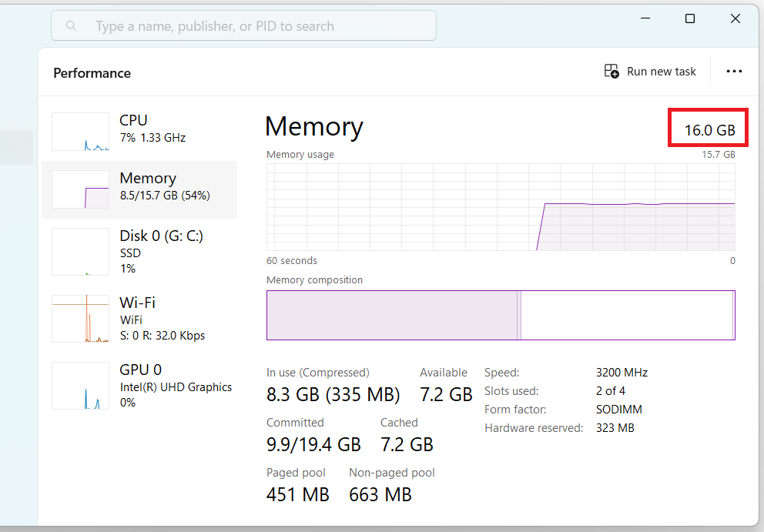
Task: Select the Memory mini graph thumbnail
Action: point(81,189)
